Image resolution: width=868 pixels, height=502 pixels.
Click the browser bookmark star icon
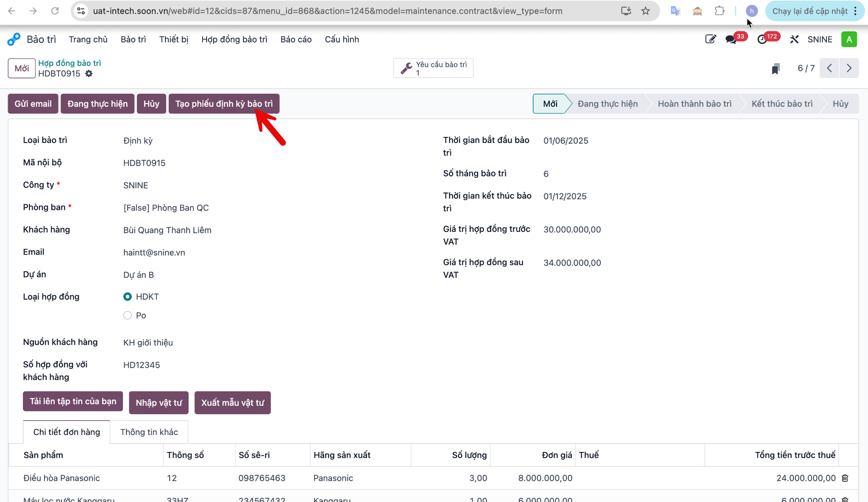pos(645,11)
